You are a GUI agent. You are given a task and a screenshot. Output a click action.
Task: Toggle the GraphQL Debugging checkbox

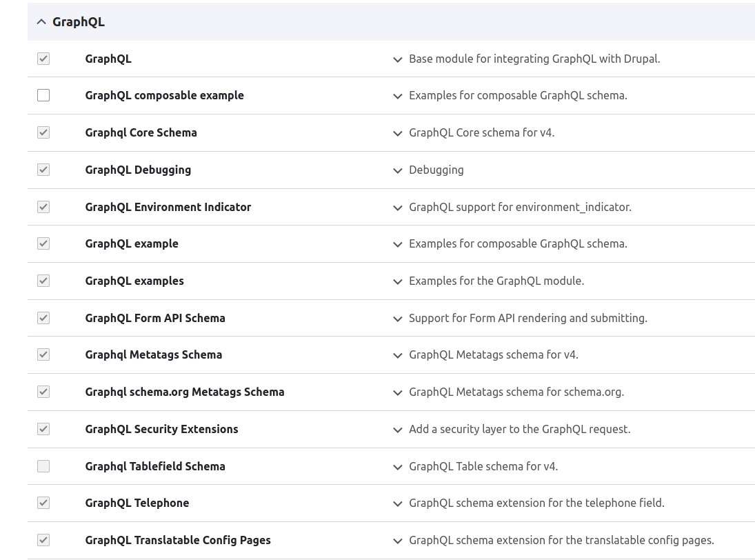tap(43, 170)
